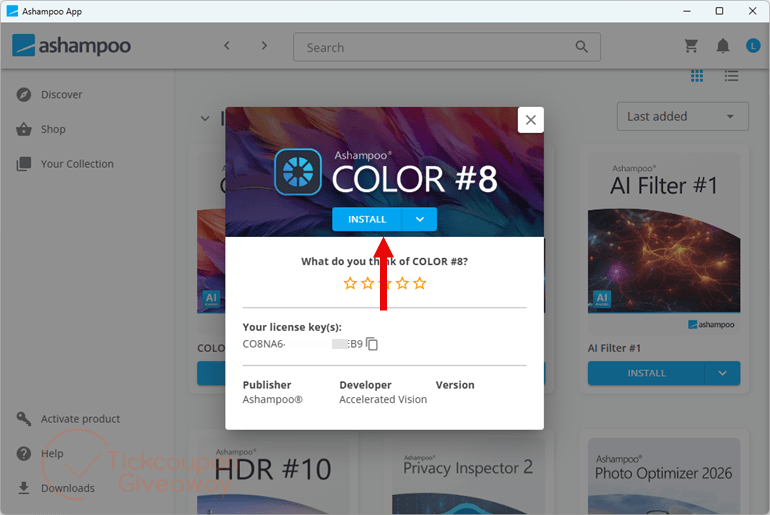Collapse the collection section chevron

[x=205, y=118]
